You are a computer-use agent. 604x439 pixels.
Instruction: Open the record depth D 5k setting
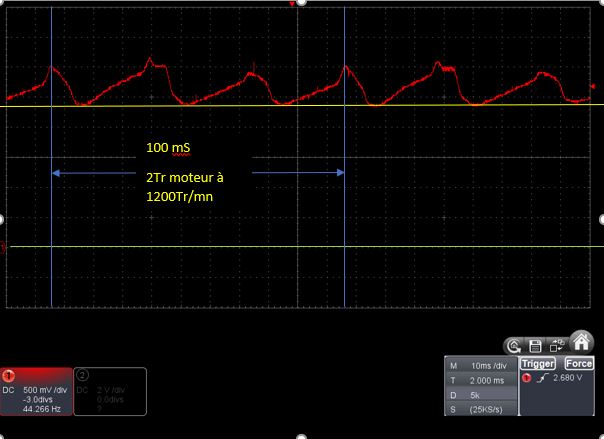coord(481,395)
